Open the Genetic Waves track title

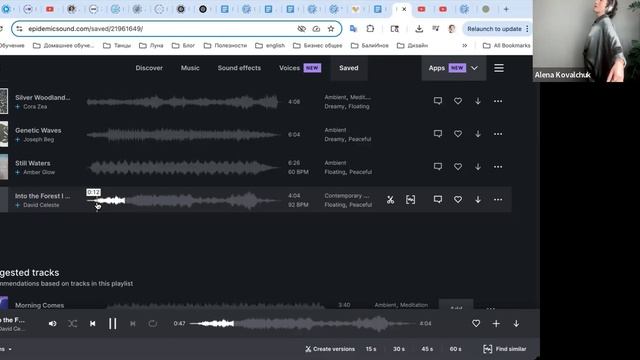click(38, 130)
